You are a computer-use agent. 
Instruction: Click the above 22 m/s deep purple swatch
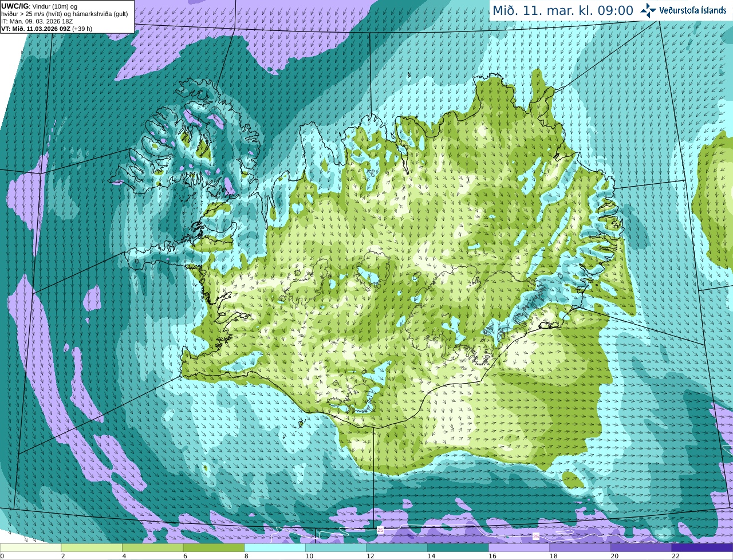703,548
